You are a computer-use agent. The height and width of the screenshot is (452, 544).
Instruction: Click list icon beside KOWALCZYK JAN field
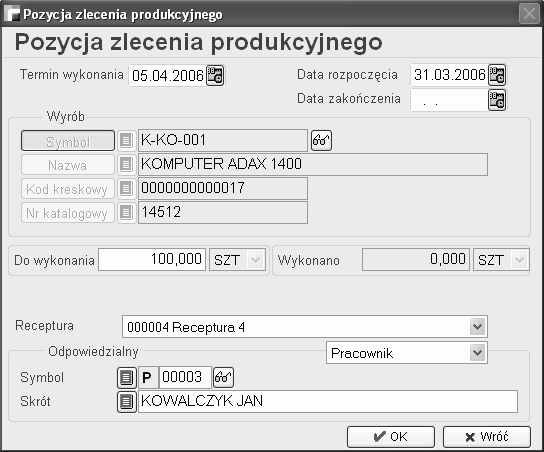(x=126, y=402)
